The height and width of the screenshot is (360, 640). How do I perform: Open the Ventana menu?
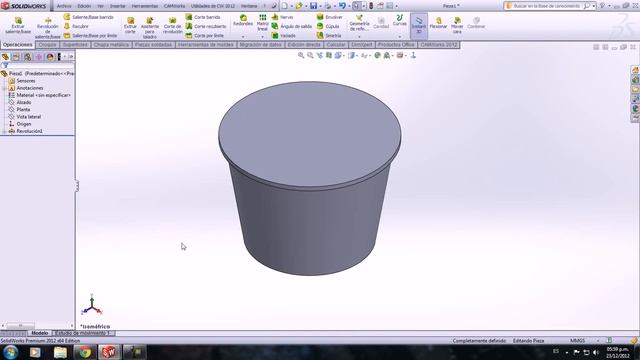(249, 6)
